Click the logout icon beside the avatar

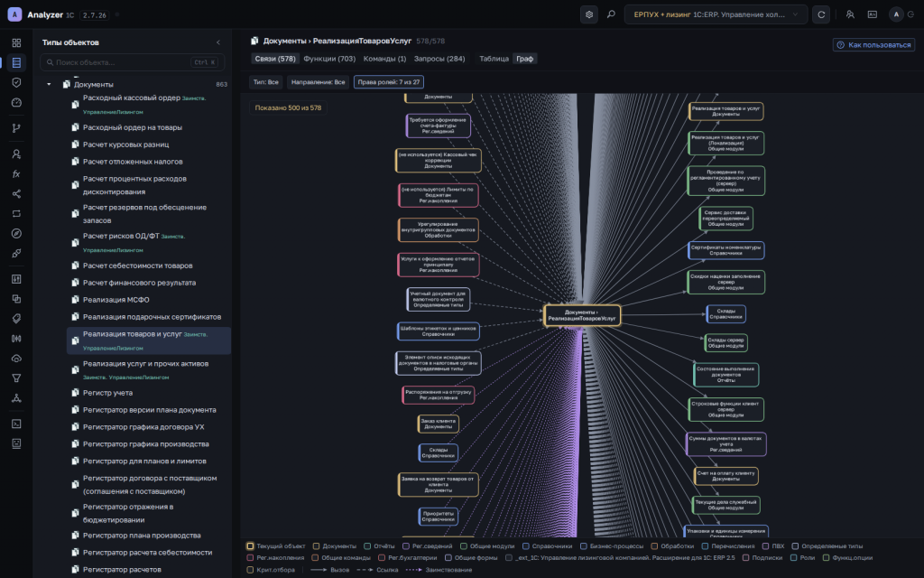(911, 14)
